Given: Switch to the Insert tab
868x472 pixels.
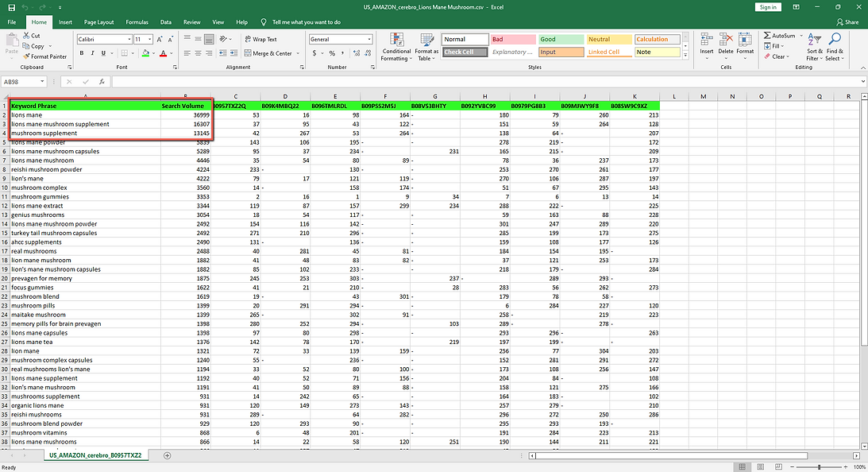Looking at the screenshot, I should [x=65, y=22].
